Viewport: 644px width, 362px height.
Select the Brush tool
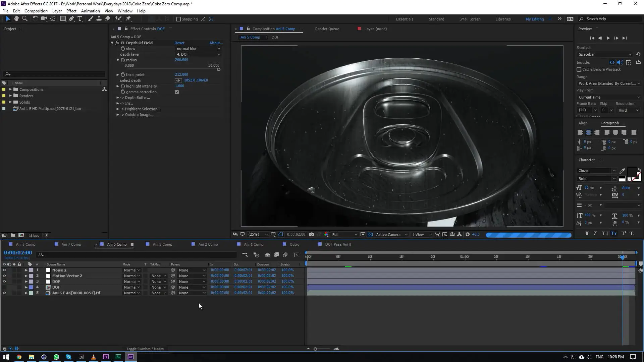click(x=91, y=19)
